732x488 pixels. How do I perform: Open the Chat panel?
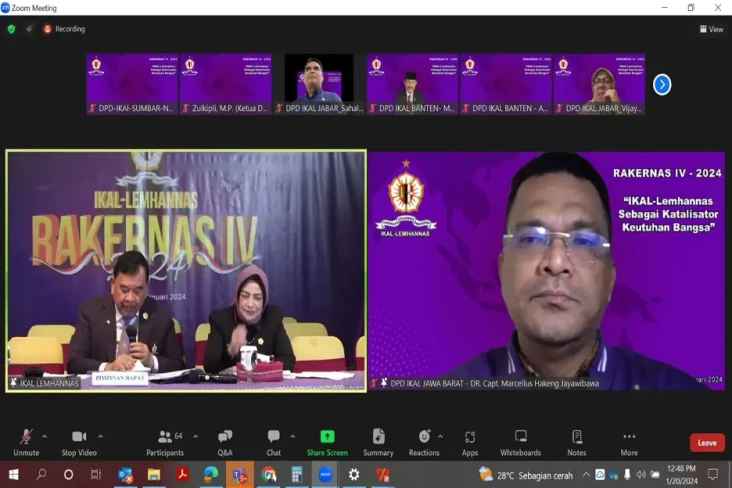pos(274,442)
